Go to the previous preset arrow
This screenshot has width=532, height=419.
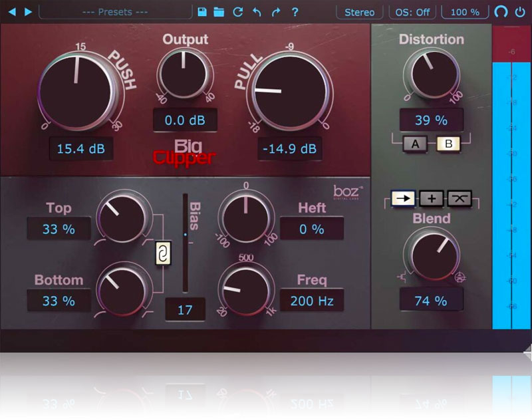point(11,12)
